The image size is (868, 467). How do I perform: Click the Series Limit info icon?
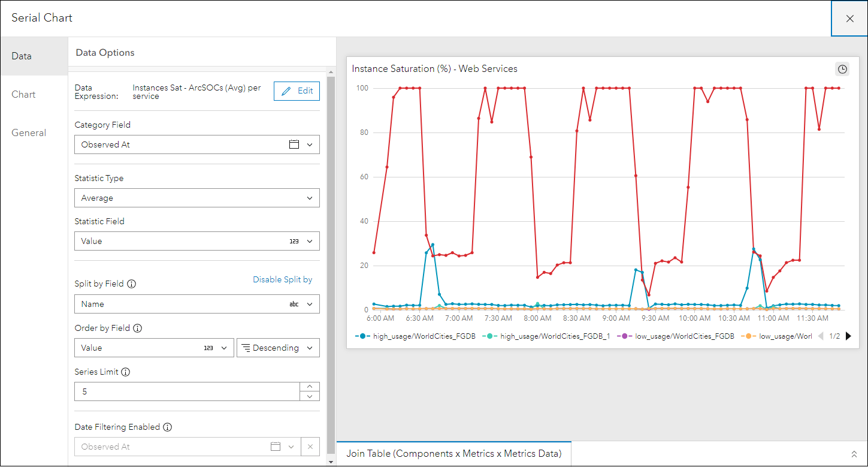125,372
